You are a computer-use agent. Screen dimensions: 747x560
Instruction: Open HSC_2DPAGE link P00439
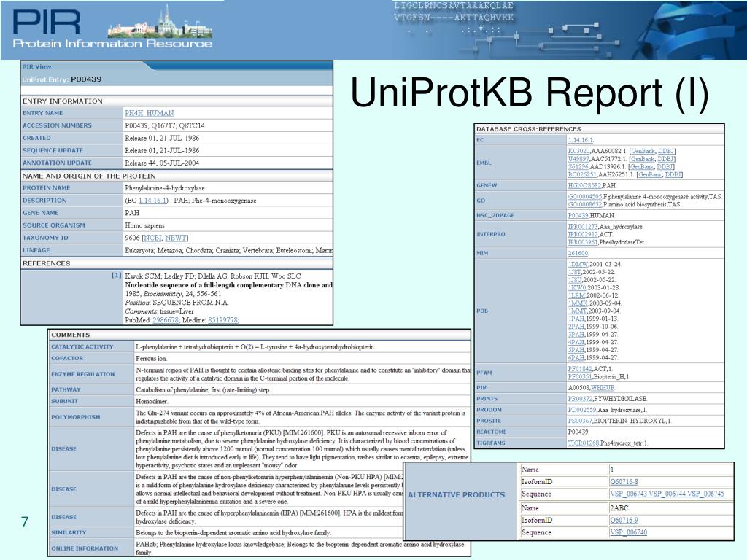pyautogui.click(x=578, y=215)
